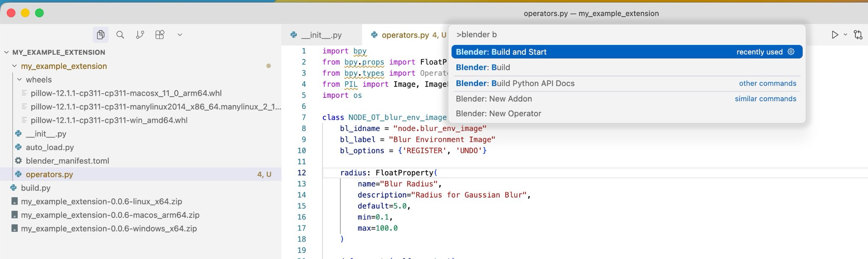
Task: Open the Extensions view icon
Action: [160, 35]
